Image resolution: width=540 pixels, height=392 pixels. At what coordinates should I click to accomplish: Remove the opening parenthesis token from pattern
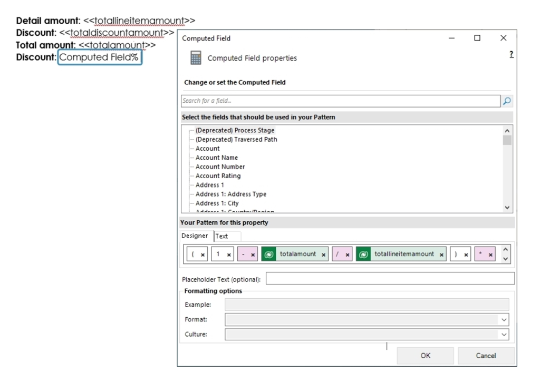tap(203, 255)
